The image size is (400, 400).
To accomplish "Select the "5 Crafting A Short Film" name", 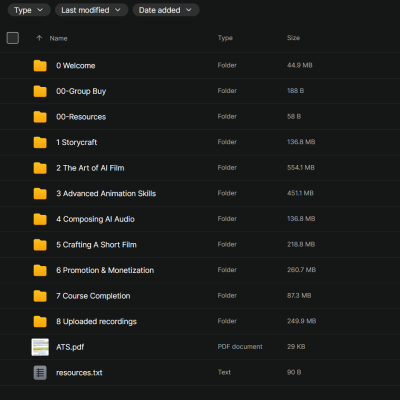I will click(x=96, y=245).
